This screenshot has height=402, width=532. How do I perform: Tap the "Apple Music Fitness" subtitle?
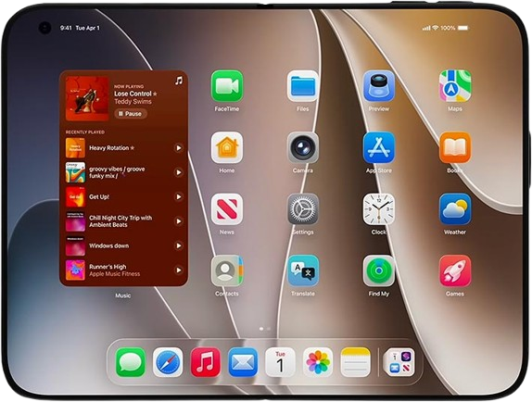(114, 274)
